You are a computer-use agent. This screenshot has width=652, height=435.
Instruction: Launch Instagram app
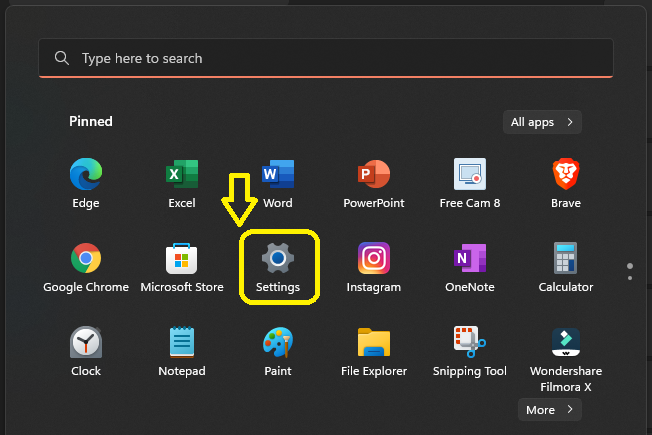click(x=374, y=258)
